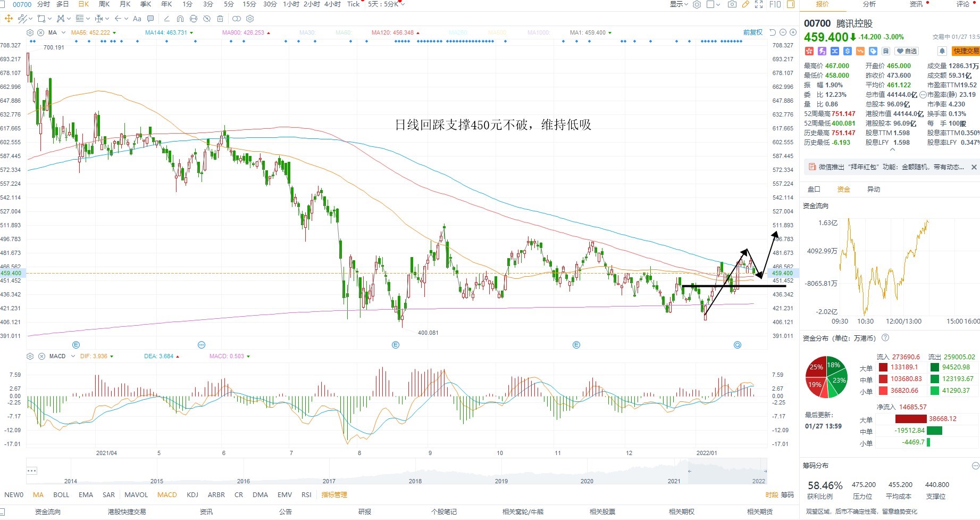Switch to 周K weekly chart
The width and height of the screenshot is (980, 520).
(x=104, y=4)
